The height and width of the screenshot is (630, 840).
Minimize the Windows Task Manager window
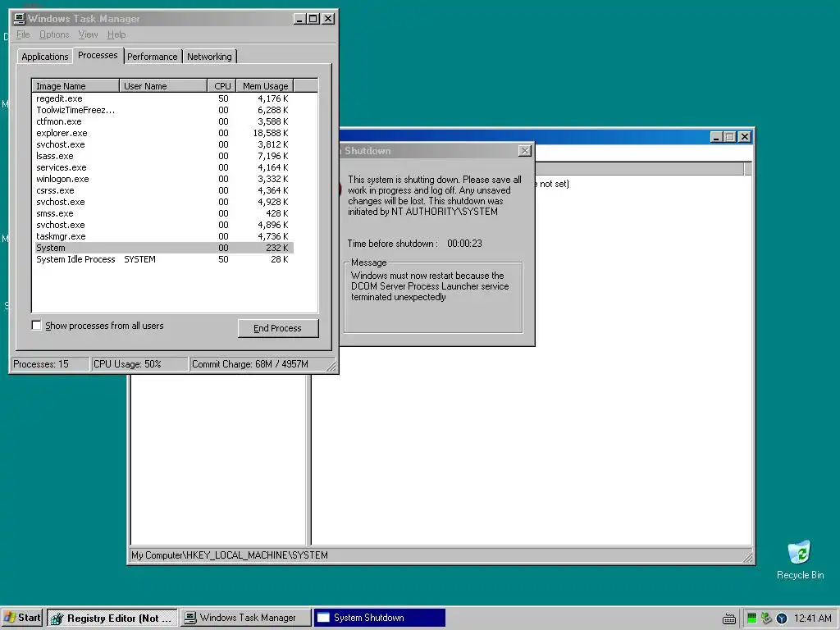(x=300, y=19)
